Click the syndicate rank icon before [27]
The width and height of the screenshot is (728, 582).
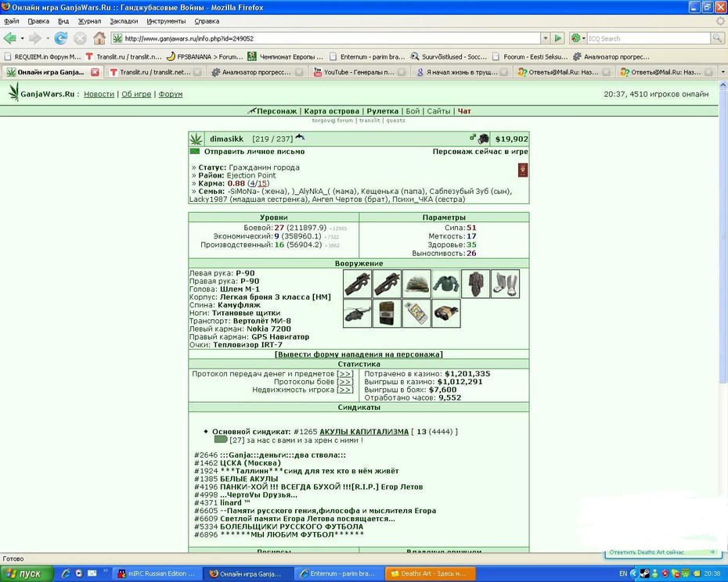pos(221,439)
